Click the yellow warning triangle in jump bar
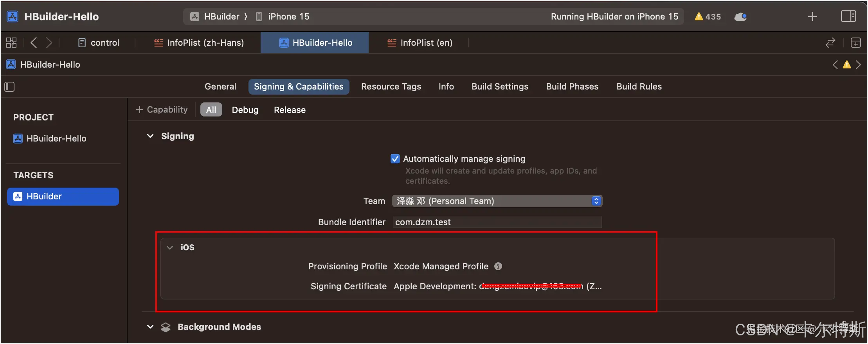 (x=846, y=64)
